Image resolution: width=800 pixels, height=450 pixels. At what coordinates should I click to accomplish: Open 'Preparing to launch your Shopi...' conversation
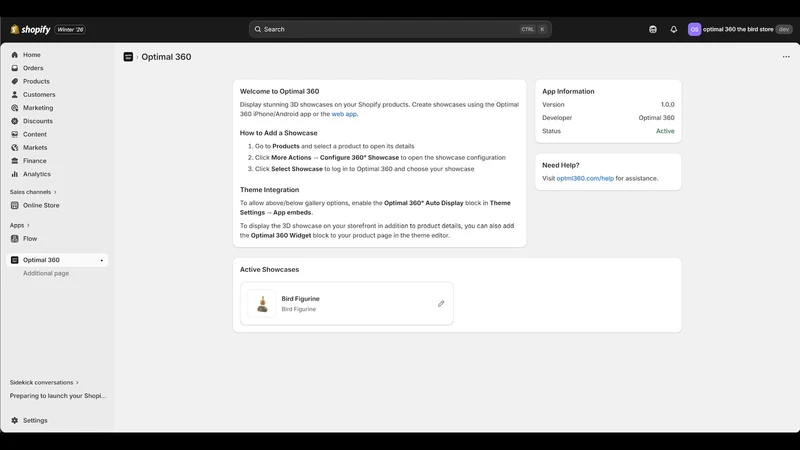click(58, 395)
